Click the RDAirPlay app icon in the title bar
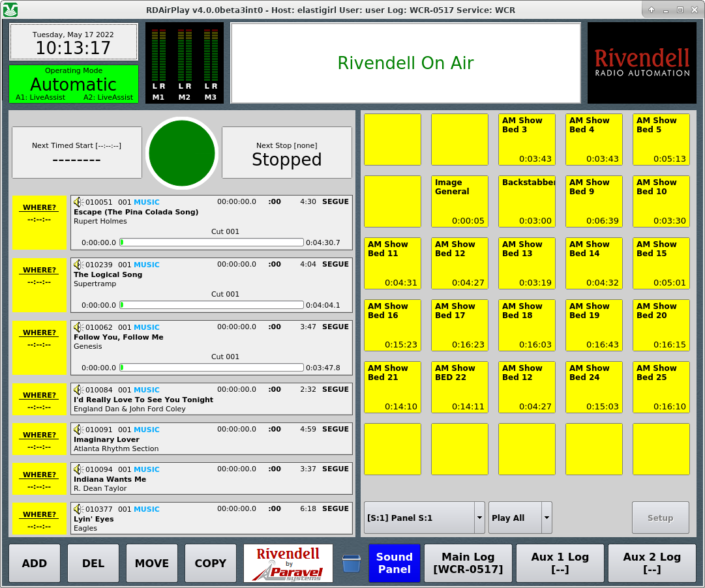Image resolution: width=705 pixels, height=588 pixels. pos(10,10)
